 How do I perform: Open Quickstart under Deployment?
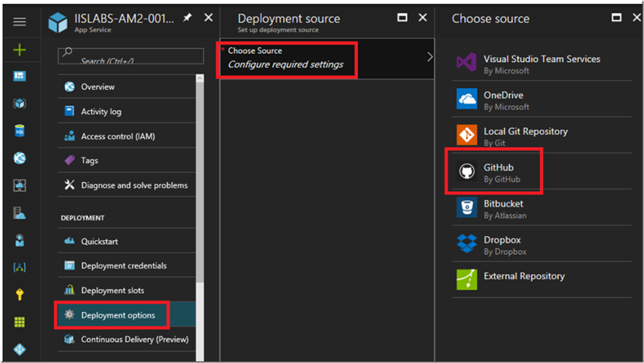point(126,241)
